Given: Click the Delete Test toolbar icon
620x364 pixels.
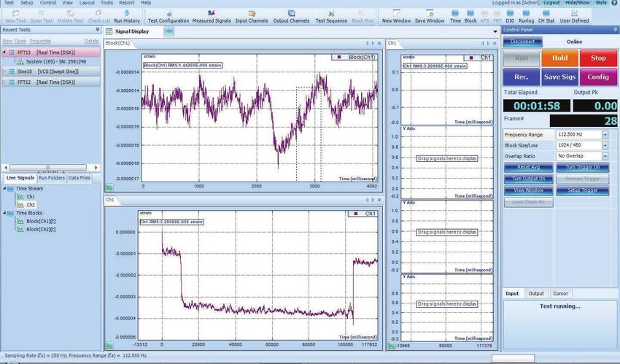Looking at the screenshot, I should [70, 17].
